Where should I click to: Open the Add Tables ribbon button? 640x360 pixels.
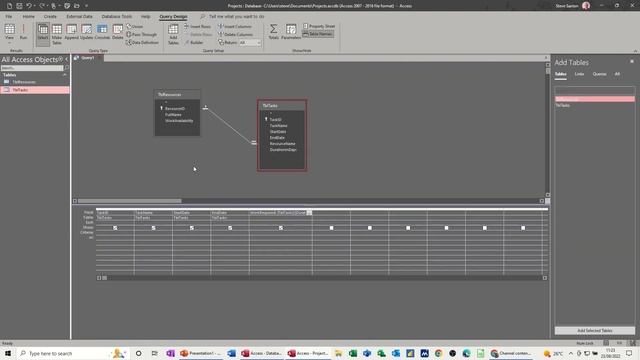173,34
